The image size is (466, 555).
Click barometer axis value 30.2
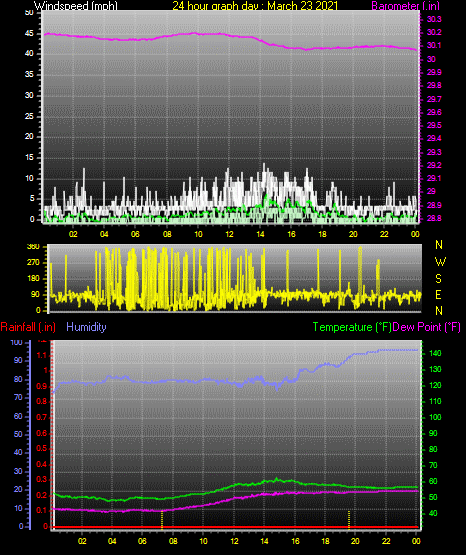pyautogui.click(x=434, y=32)
